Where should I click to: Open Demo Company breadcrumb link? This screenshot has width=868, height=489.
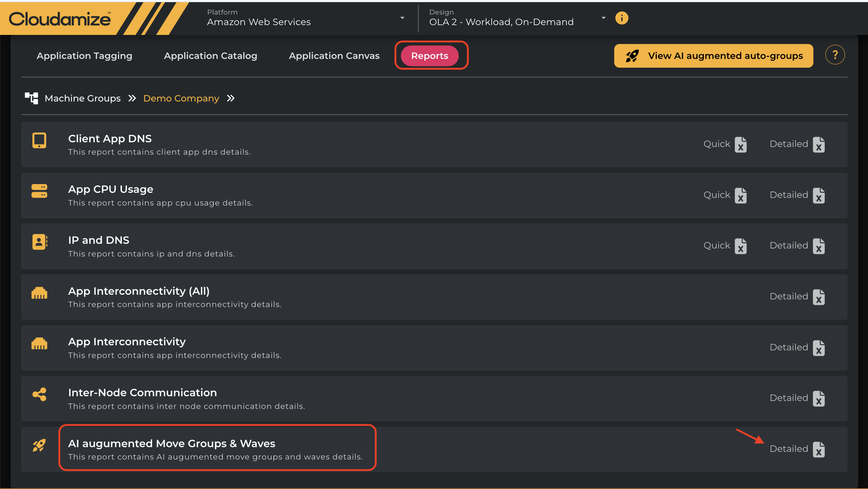point(181,98)
